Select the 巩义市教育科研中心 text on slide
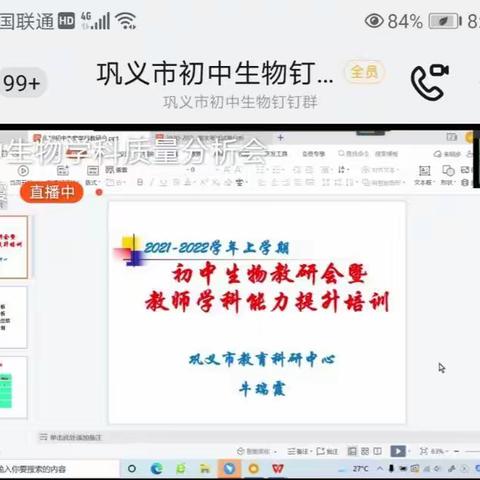This screenshot has width=480, height=480. 262,359
